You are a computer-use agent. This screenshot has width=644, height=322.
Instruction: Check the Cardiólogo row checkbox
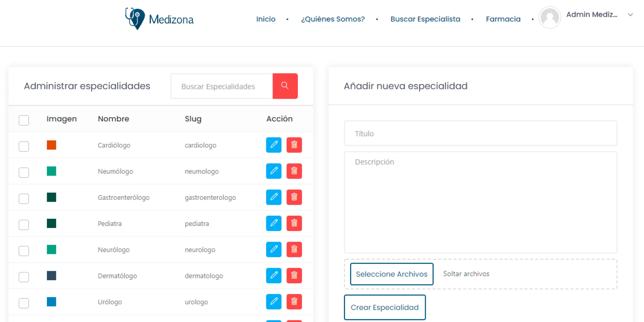[x=24, y=146]
